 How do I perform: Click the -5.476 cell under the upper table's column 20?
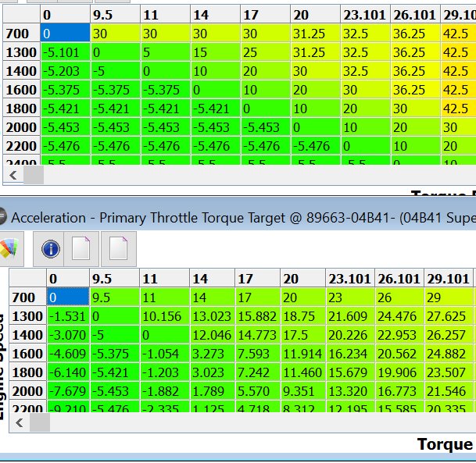[315, 146]
